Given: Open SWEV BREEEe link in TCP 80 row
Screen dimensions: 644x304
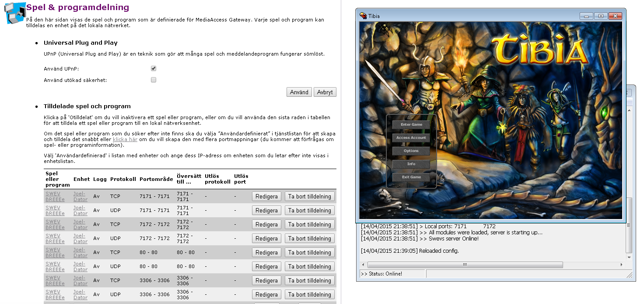Looking at the screenshot, I should [55, 252].
